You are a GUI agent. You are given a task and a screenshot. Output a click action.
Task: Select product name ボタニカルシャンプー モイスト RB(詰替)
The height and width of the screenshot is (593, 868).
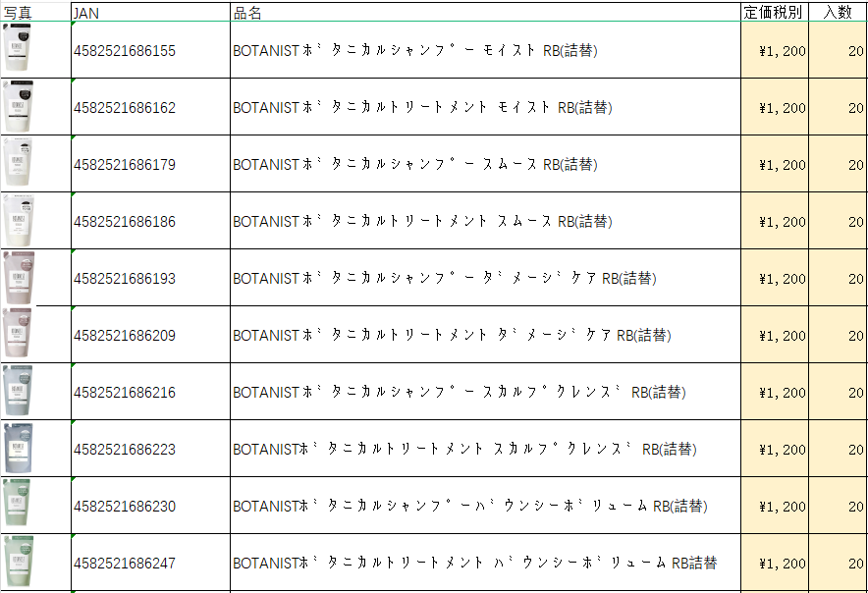(485, 50)
